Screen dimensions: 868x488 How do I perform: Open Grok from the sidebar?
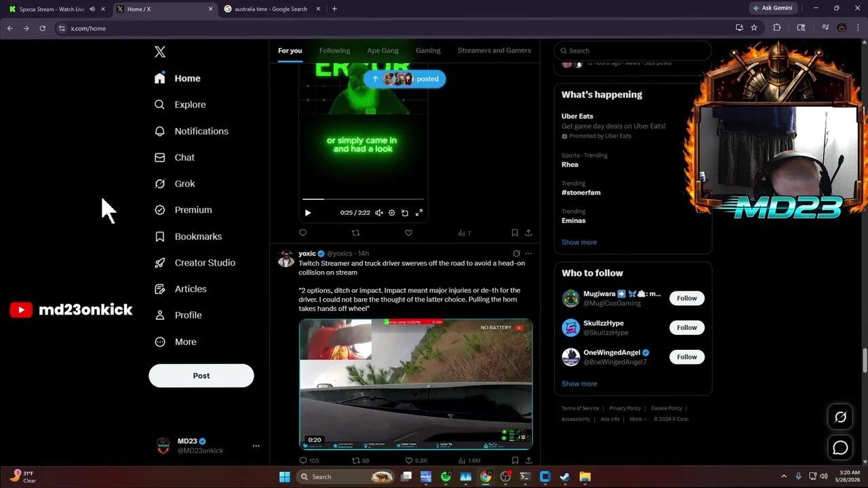coord(175,184)
